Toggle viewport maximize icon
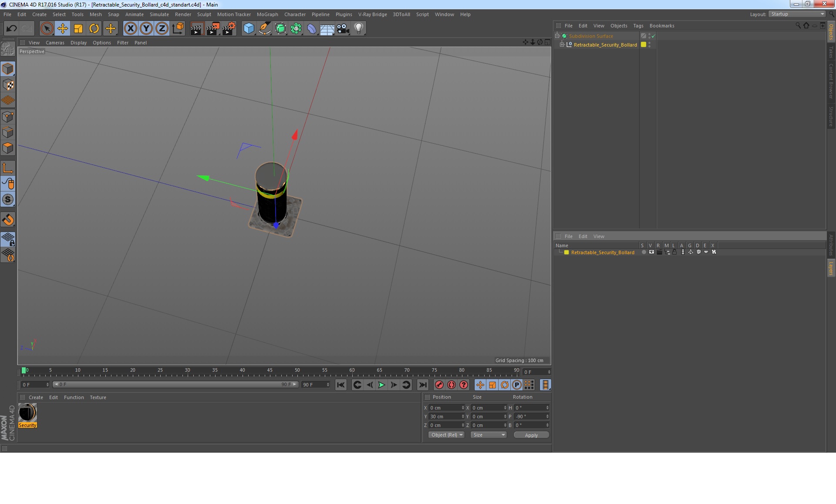The image size is (836, 504). click(547, 42)
